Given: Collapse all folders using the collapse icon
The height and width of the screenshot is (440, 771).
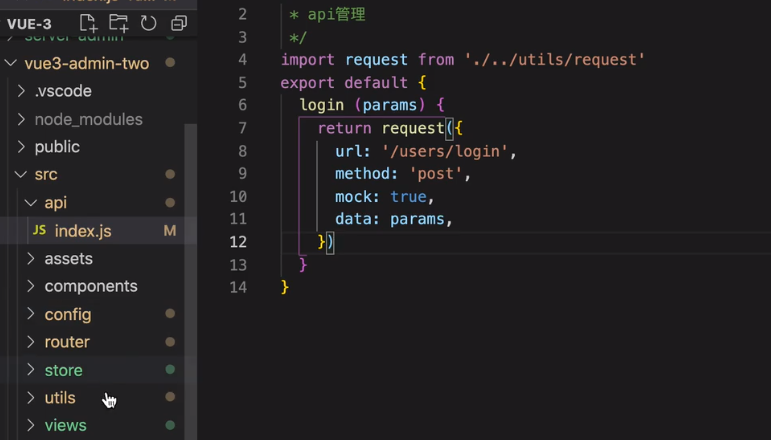Looking at the screenshot, I should tap(179, 23).
